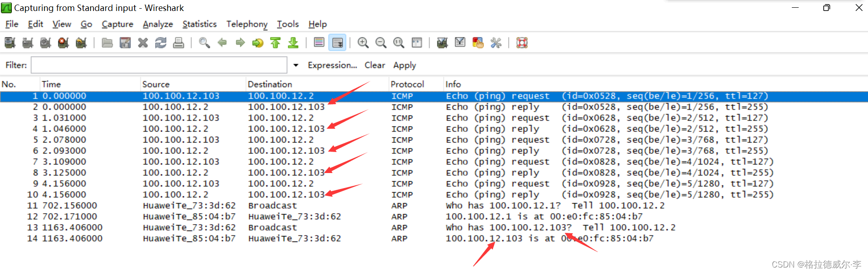Image resolution: width=868 pixels, height=273 pixels.
Task: Open the Edit menu
Action: point(36,24)
